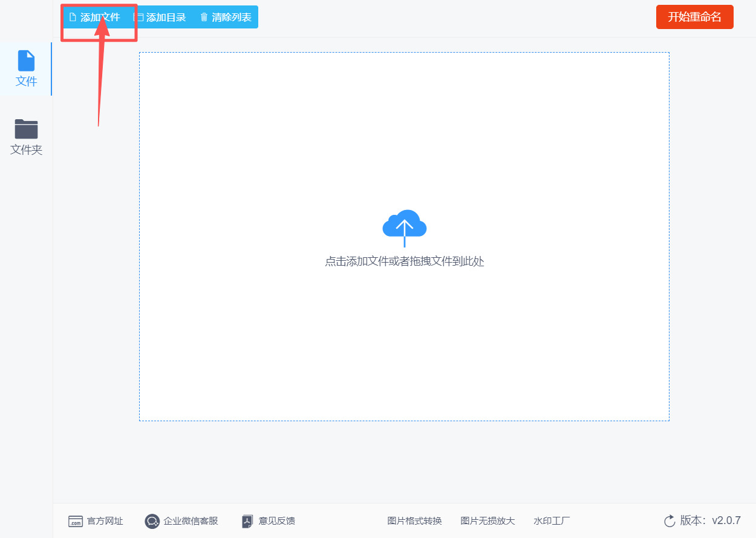
Task: Click the cloud upload icon
Action: point(405,228)
